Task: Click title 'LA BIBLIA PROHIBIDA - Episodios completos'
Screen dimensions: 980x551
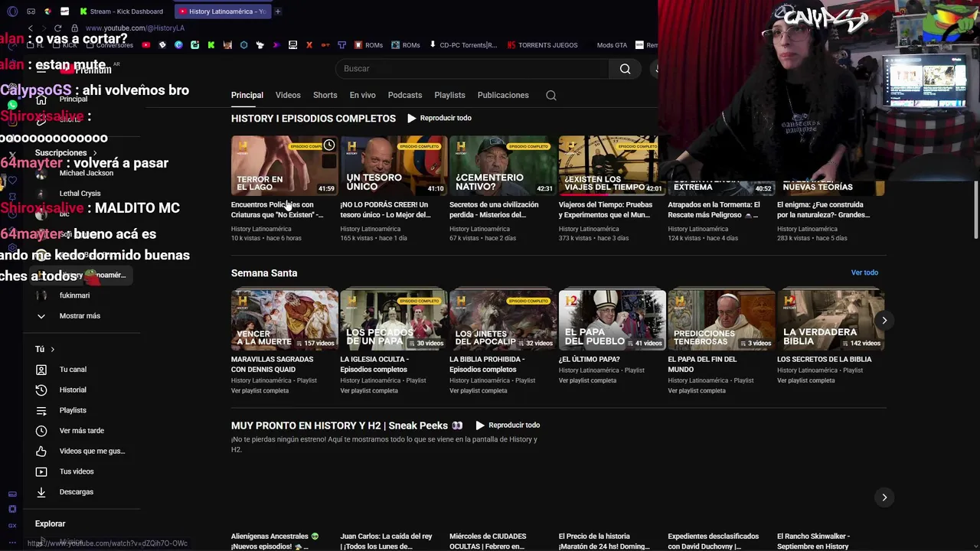Action: pyautogui.click(x=487, y=364)
